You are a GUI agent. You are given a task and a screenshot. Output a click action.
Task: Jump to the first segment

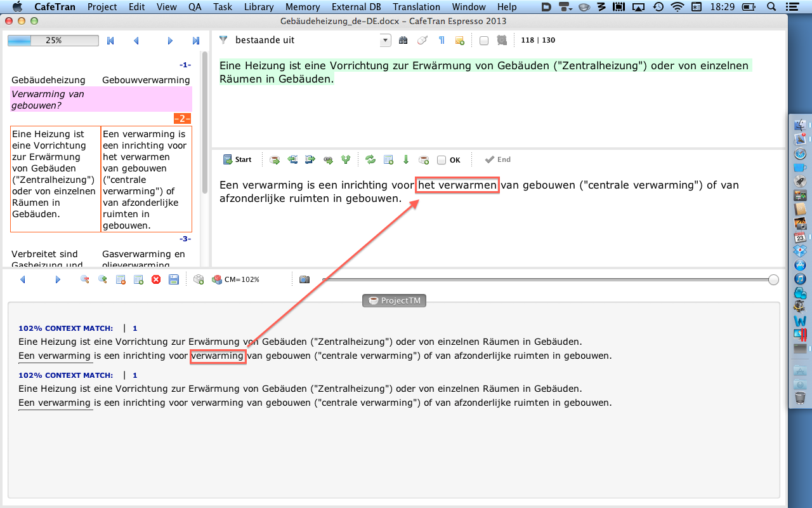click(111, 41)
